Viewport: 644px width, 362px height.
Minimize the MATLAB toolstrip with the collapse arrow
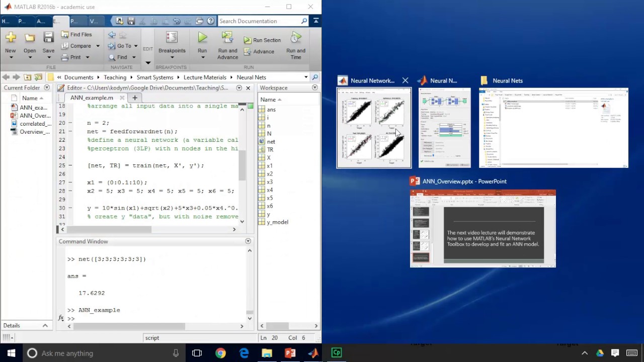click(x=316, y=21)
